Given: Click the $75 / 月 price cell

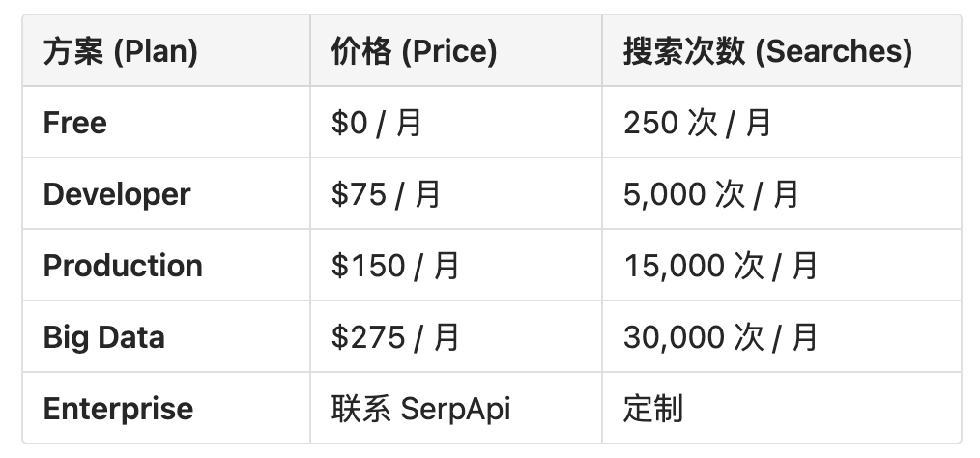Looking at the screenshot, I should pyautogui.click(x=386, y=194).
